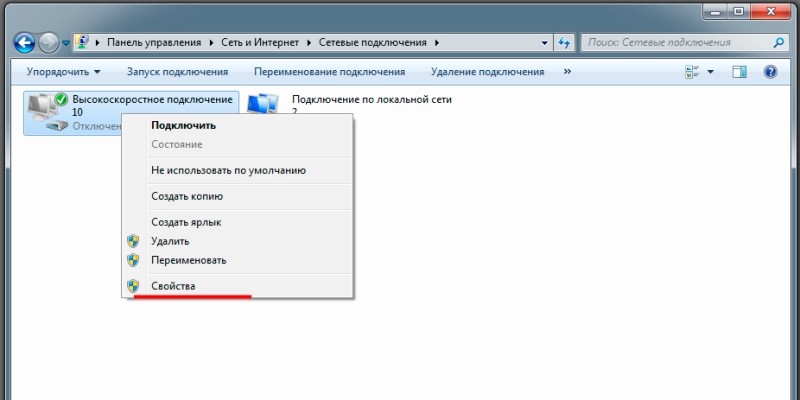Image resolution: width=800 pixels, height=400 pixels.
Task: Click the Forward navigation arrow button
Action: (49, 43)
